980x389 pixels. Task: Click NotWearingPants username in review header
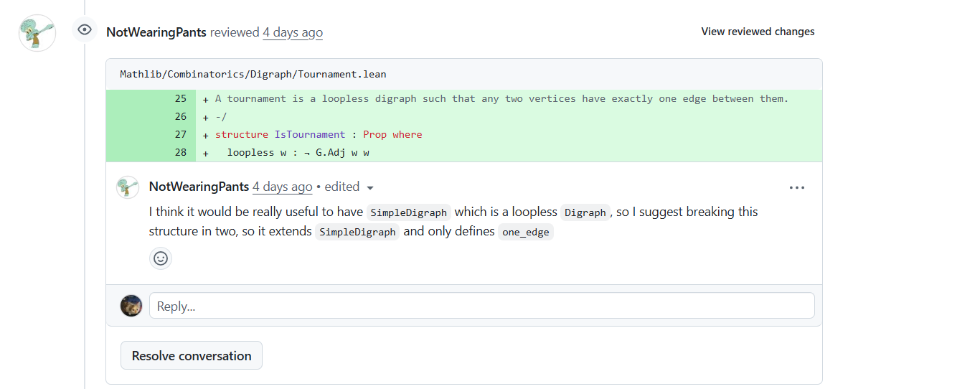156,32
